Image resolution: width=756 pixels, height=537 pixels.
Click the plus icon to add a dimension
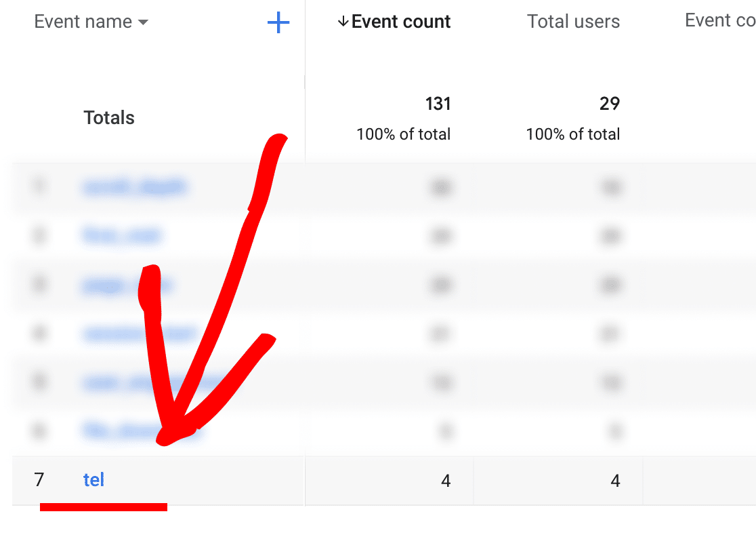[278, 22]
